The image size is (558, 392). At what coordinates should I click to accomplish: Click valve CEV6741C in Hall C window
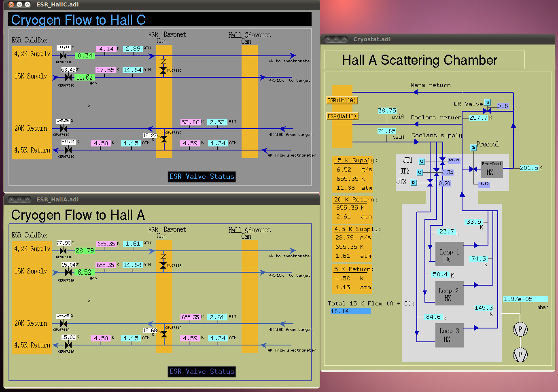pos(64,129)
